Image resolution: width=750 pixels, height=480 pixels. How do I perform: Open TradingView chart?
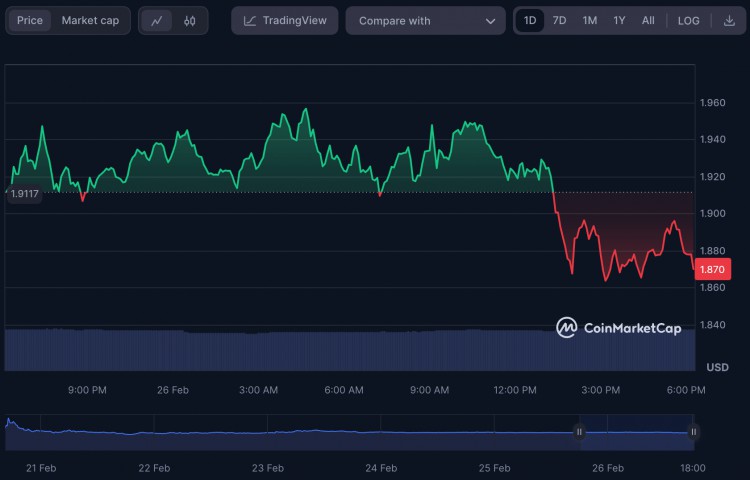[285, 21]
